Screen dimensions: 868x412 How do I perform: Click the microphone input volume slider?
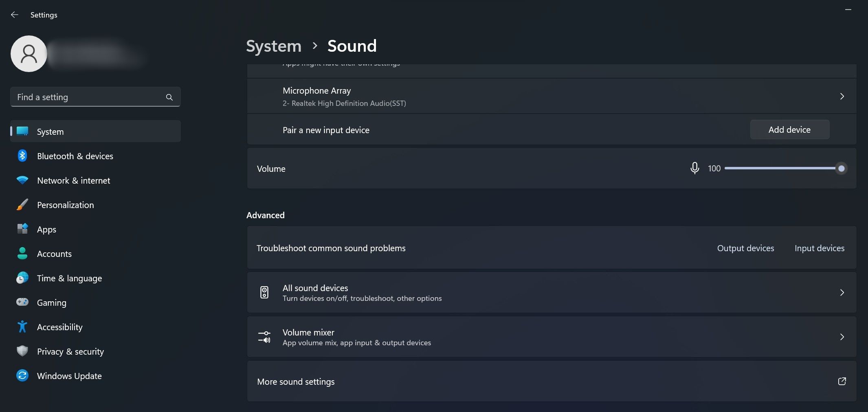click(782, 168)
